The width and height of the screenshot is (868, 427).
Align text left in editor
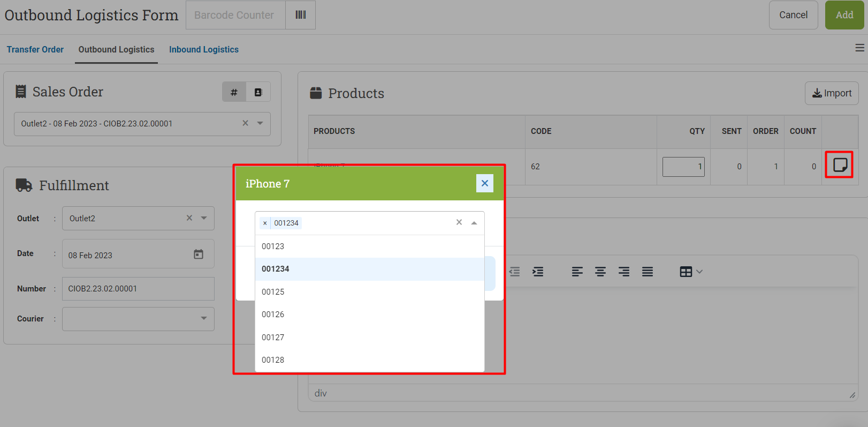click(x=577, y=272)
